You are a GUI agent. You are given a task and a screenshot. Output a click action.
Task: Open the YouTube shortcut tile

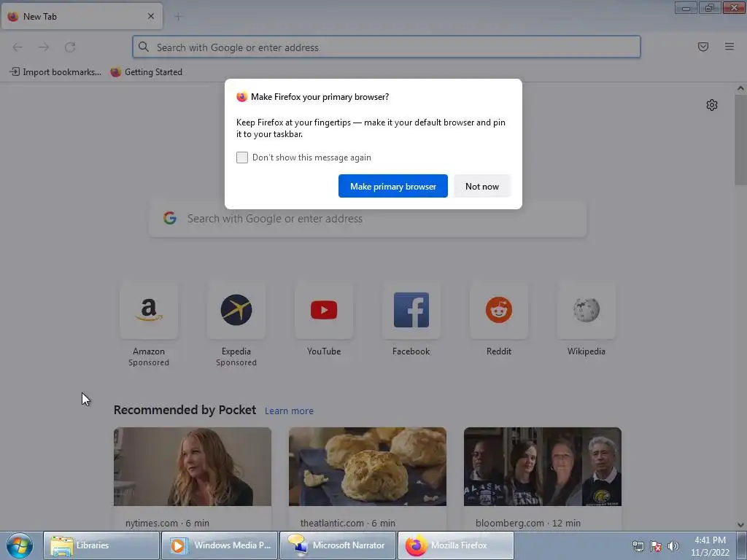tap(324, 311)
